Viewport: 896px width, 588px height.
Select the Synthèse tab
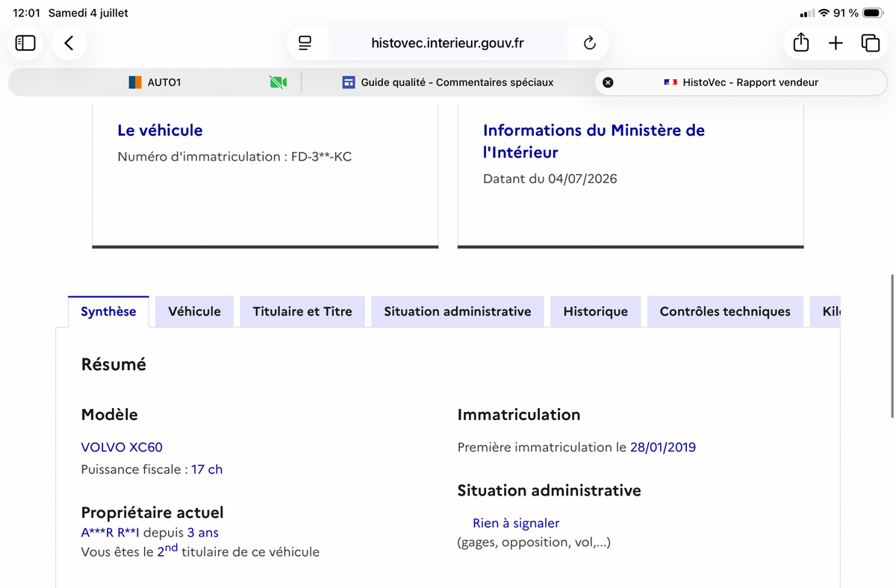click(x=108, y=311)
